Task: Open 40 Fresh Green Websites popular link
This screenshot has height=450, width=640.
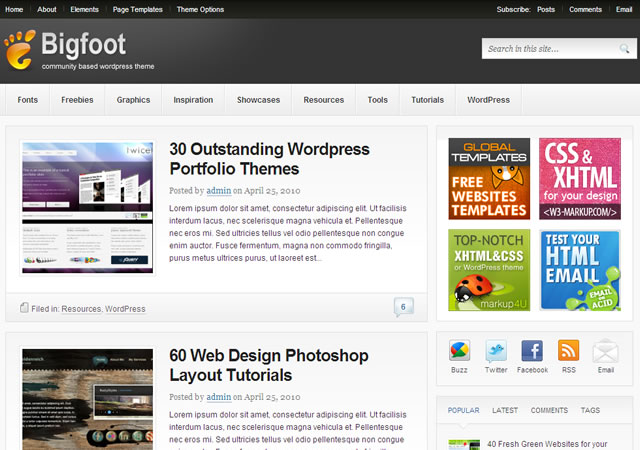Action: (x=547, y=444)
